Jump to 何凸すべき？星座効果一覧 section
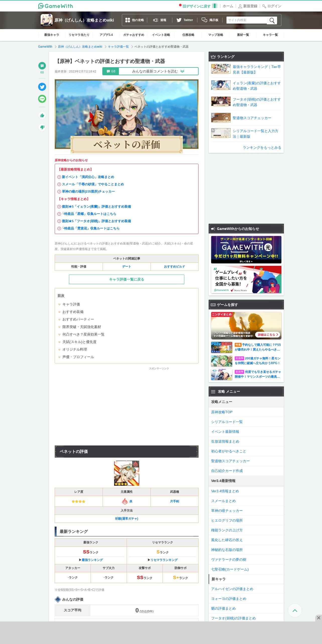The width and height of the screenshot is (322, 644). pos(84,334)
